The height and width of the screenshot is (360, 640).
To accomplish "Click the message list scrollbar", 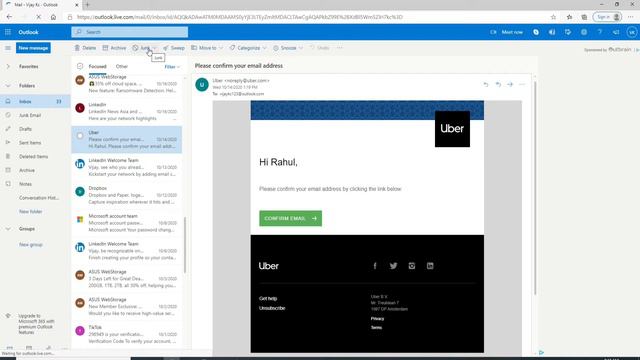I will [185, 245].
